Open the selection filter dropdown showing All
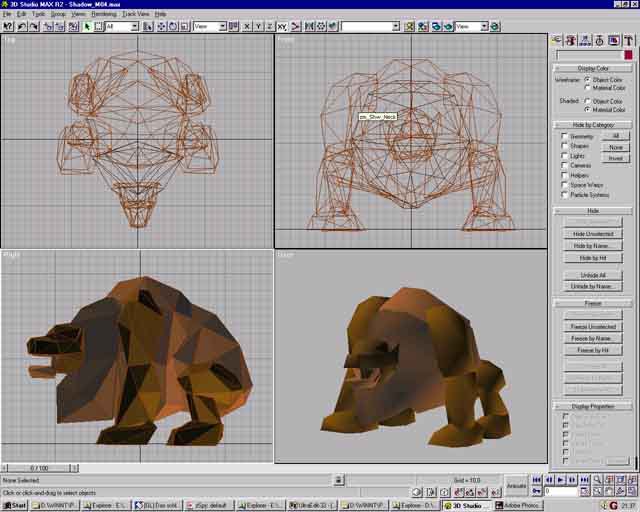 [x=122, y=26]
